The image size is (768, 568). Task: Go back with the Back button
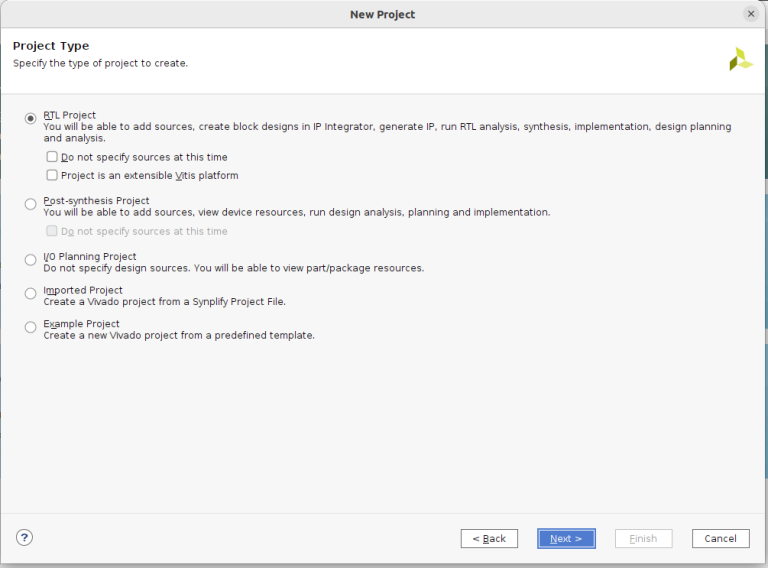(489, 538)
